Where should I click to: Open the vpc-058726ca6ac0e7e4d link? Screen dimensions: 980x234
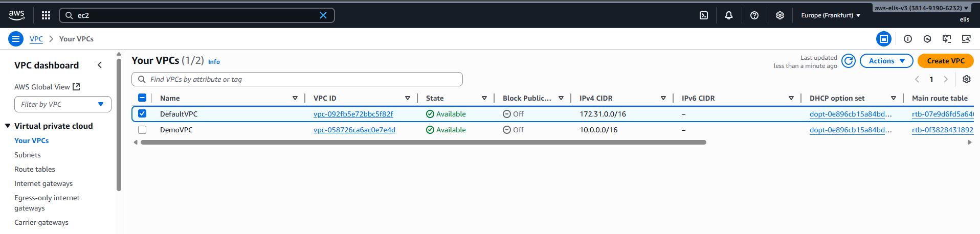(354, 130)
